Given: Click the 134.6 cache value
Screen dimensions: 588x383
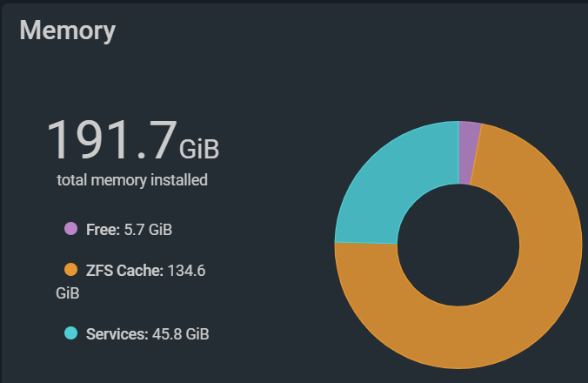Looking at the screenshot, I should 186,271.
